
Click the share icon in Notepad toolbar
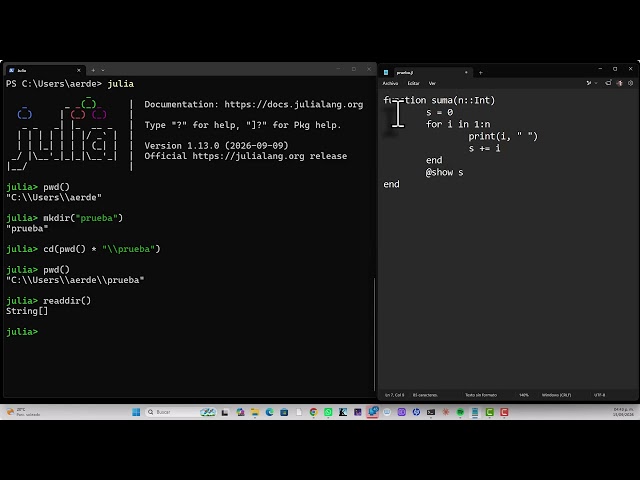608,83
